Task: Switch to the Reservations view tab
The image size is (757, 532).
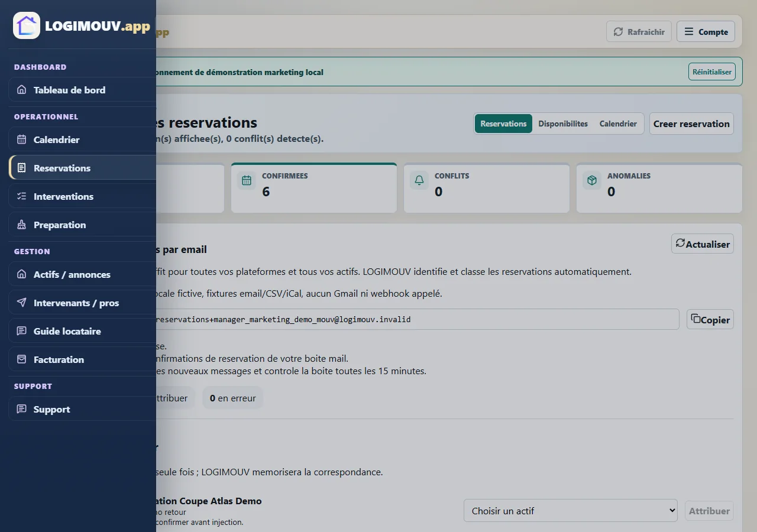Action: (x=503, y=124)
